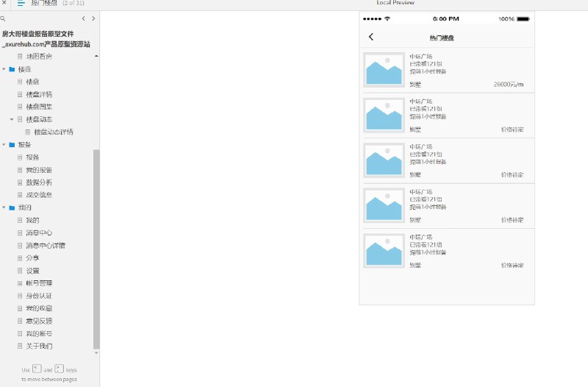588x387 pixels.
Task: Open the 我的收藏 page
Action: click(x=39, y=308)
